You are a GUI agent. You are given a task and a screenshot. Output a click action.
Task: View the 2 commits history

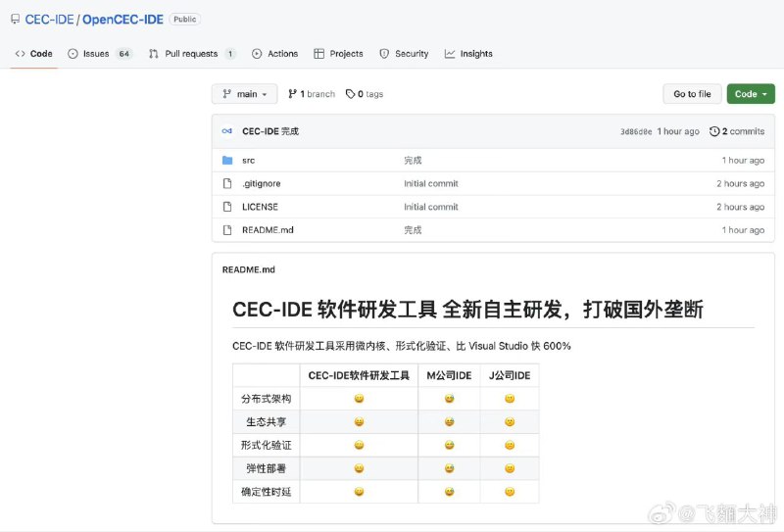[x=737, y=131]
